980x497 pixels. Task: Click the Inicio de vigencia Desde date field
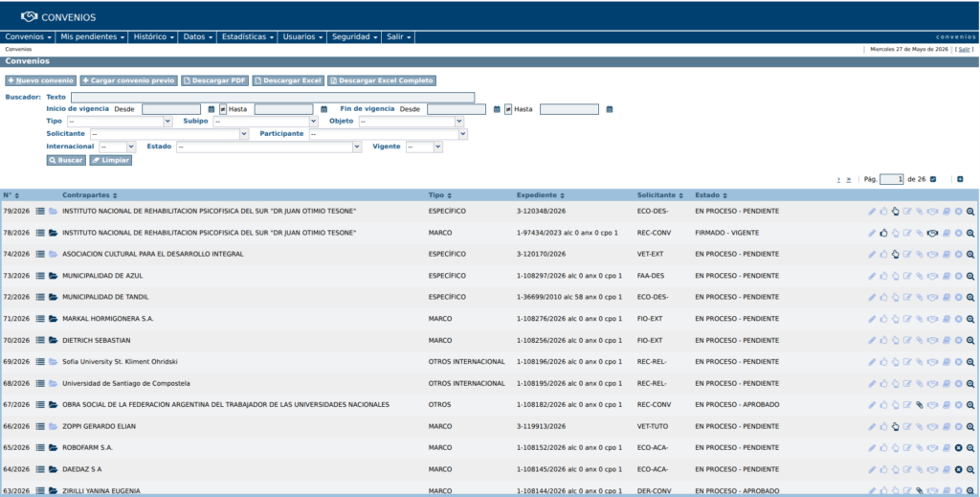tap(171, 109)
